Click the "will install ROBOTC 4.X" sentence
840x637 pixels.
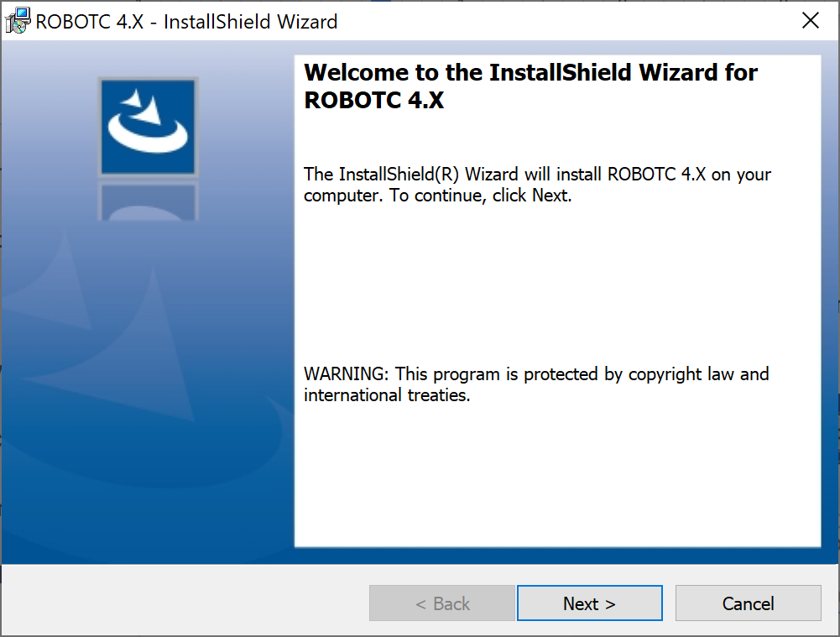pyautogui.click(x=537, y=175)
